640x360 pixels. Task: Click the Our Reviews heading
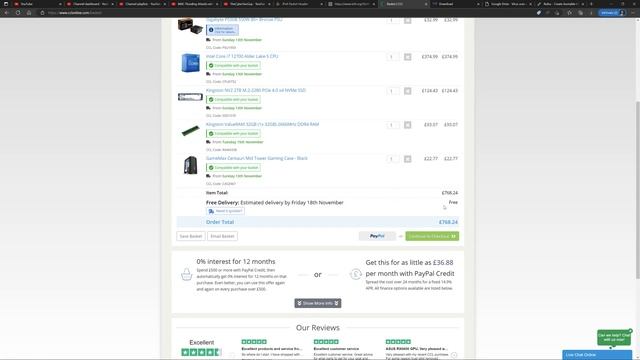click(318, 328)
